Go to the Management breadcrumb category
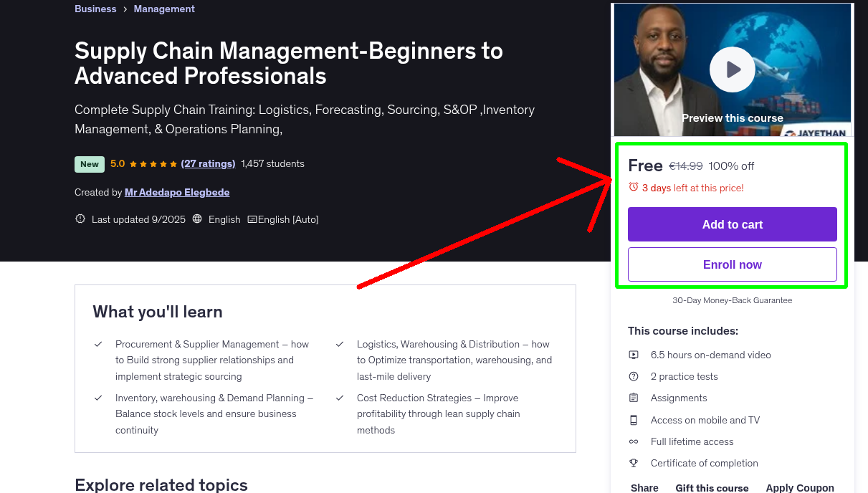 (x=164, y=9)
